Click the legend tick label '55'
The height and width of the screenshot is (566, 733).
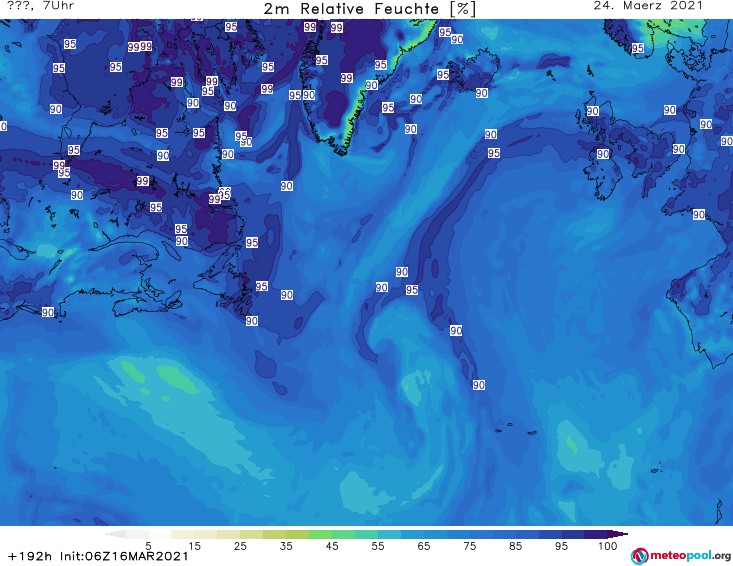point(378,546)
